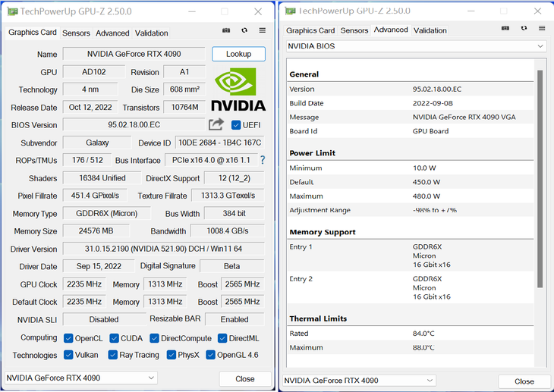Image resolution: width=554 pixels, height=392 pixels.
Task: Click GPU-Z app icon in right title bar
Action: click(290, 11)
